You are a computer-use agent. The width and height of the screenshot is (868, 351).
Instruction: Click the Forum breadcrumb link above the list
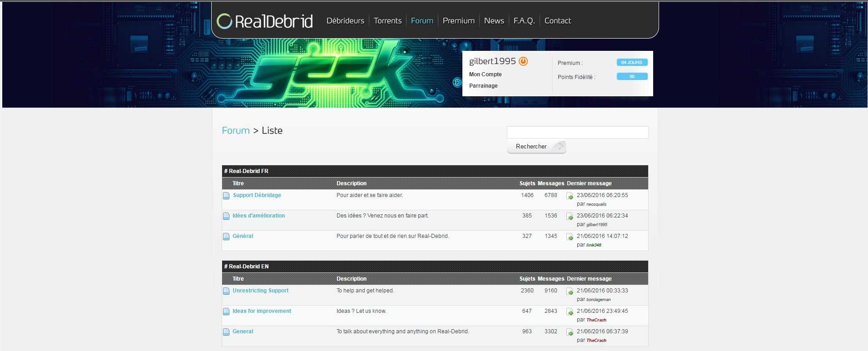[236, 131]
